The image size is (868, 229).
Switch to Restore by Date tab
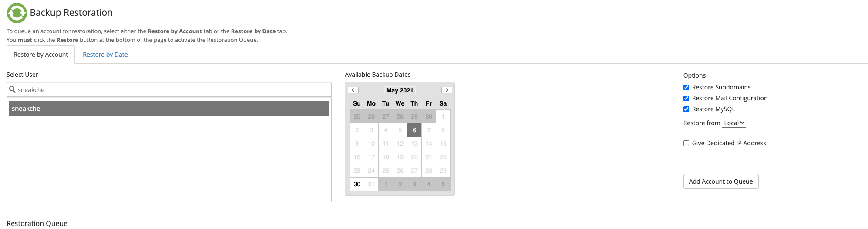[105, 55]
